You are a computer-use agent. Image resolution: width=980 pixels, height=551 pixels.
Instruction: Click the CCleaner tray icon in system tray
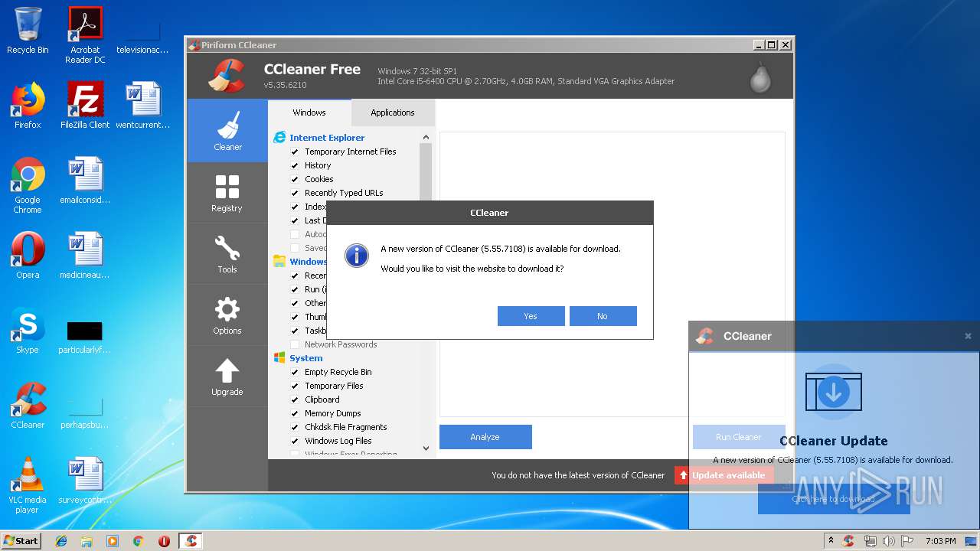point(848,541)
